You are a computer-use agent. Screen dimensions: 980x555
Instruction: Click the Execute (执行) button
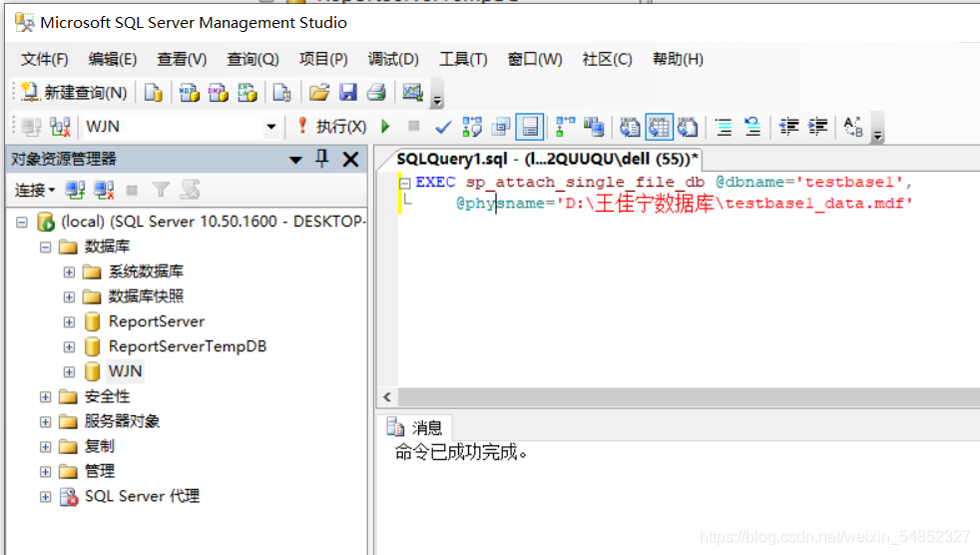click(x=332, y=127)
